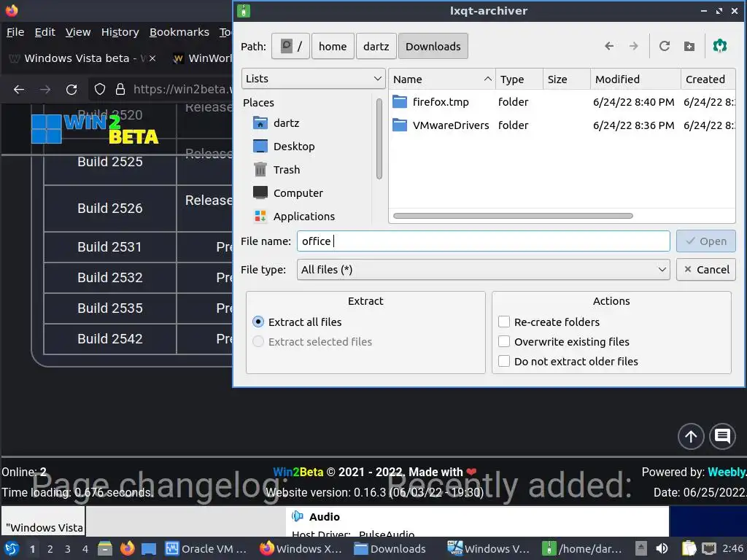Viewport: 747px width, 560px height.
Task: Reload the file dialog folder listing
Action: pyautogui.click(x=664, y=46)
